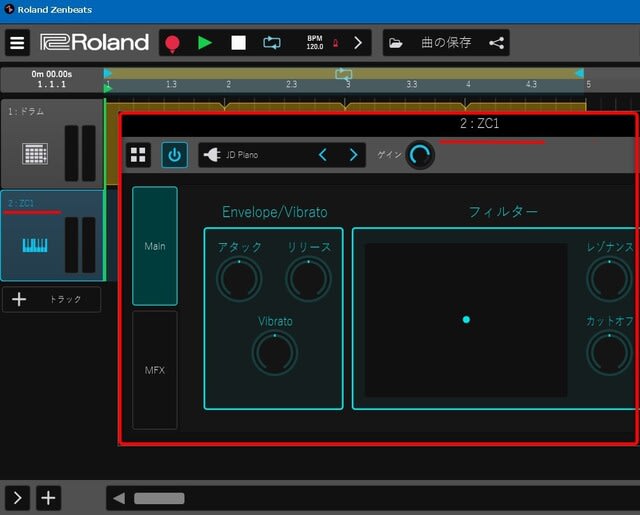
Task: Click the filter XY pad cyan dot
Action: (x=466, y=320)
